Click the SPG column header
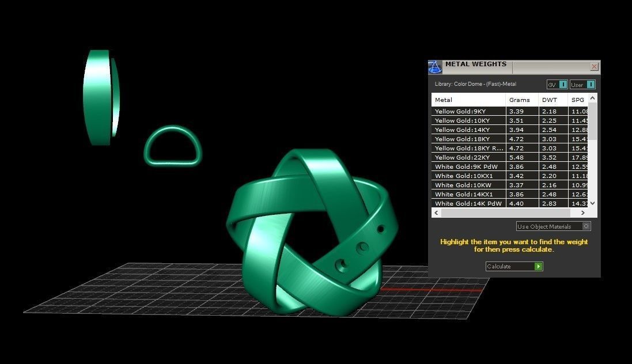 point(578,100)
